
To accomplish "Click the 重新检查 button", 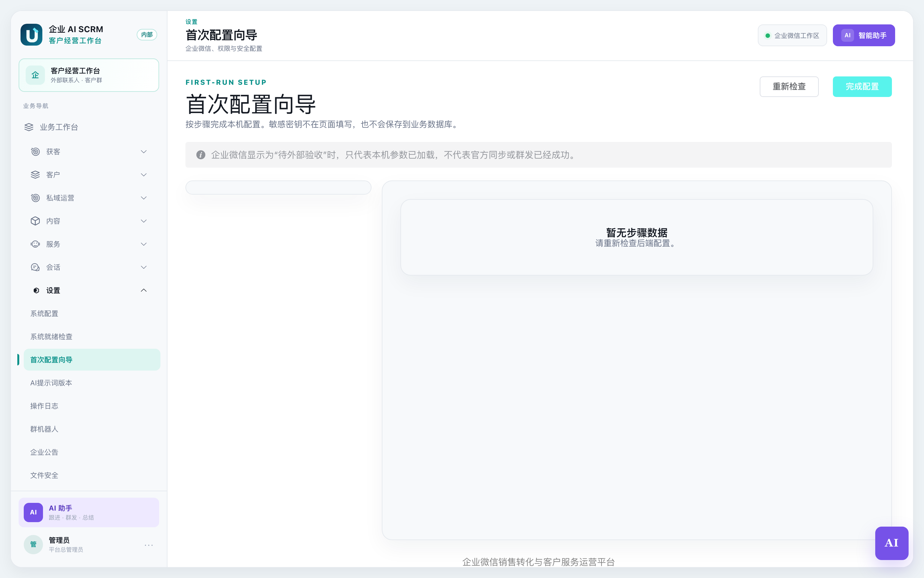I will pos(789,87).
